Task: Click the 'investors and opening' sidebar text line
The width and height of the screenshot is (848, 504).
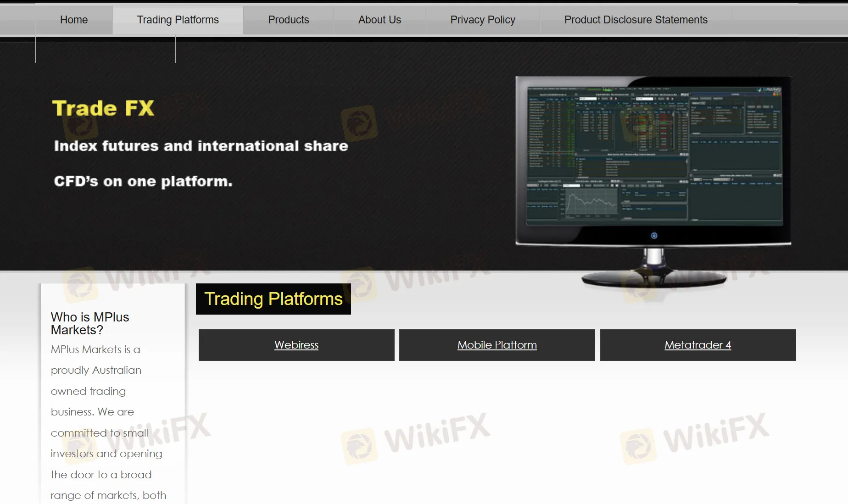Action: (106, 454)
